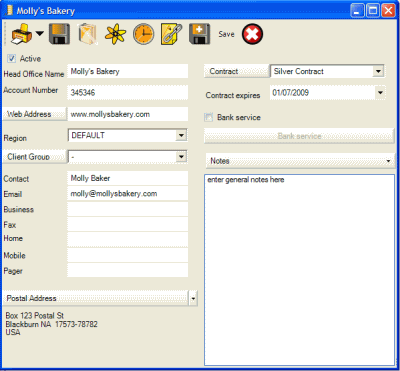Click the floppy disk save icon

pyautogui.click(x=59, y=34)
